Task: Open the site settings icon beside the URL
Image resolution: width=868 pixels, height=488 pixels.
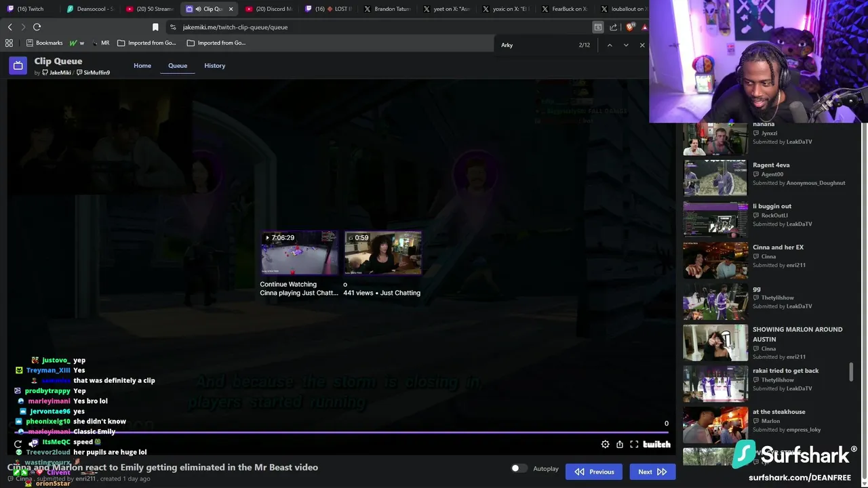Action: (174, 27)
